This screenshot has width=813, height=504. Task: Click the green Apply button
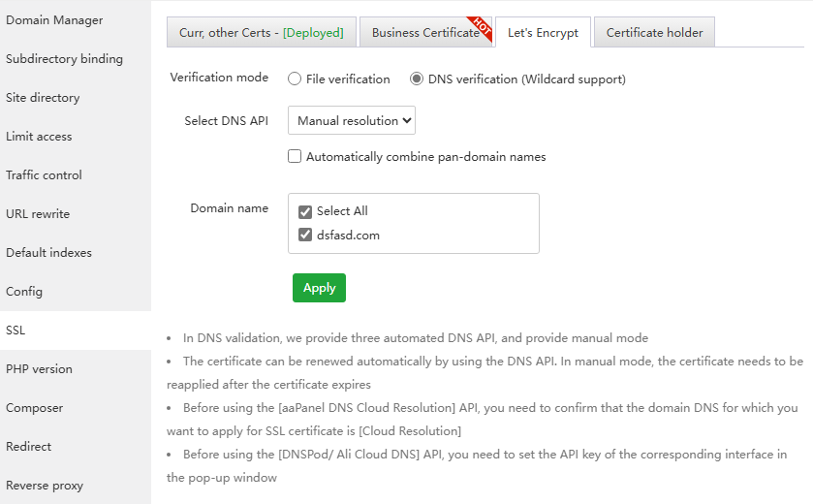(319, 288)
